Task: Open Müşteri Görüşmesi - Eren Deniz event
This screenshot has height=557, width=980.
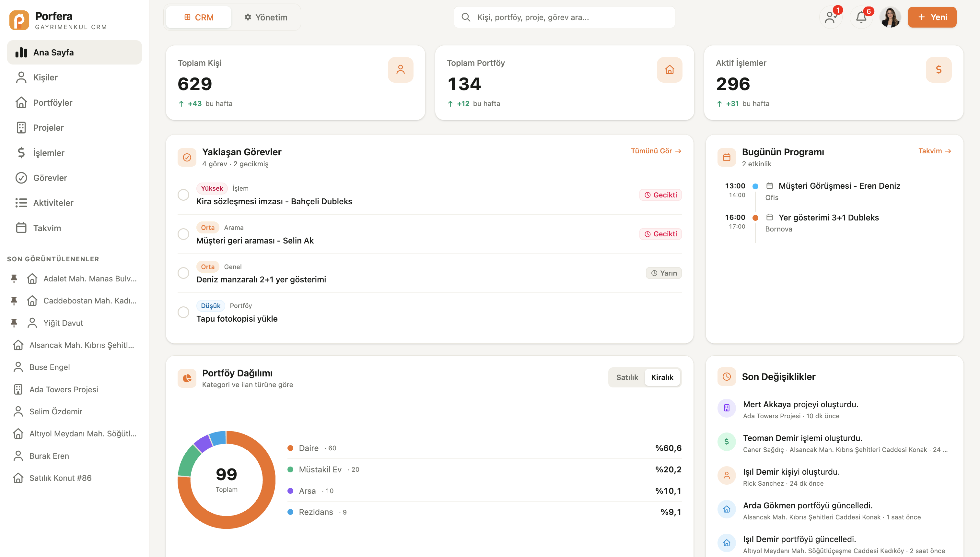Action: click(839, 185)
